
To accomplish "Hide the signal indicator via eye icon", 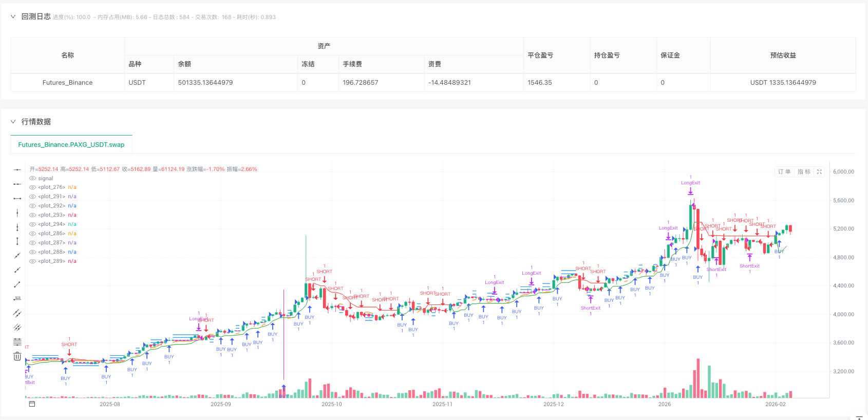I will point(32,179).
